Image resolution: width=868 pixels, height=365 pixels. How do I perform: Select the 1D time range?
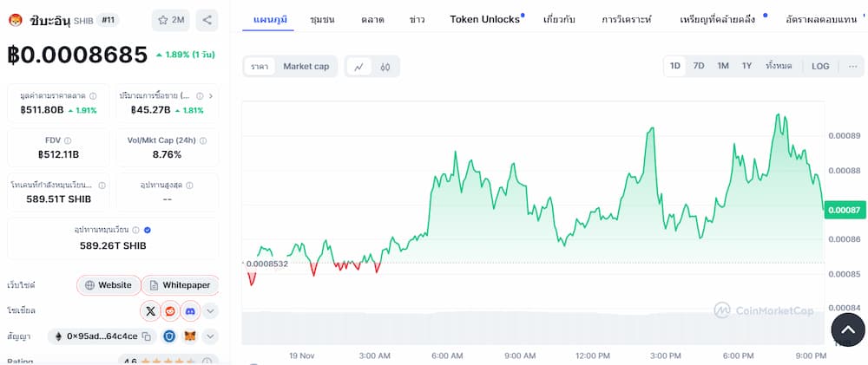point(674,67)
